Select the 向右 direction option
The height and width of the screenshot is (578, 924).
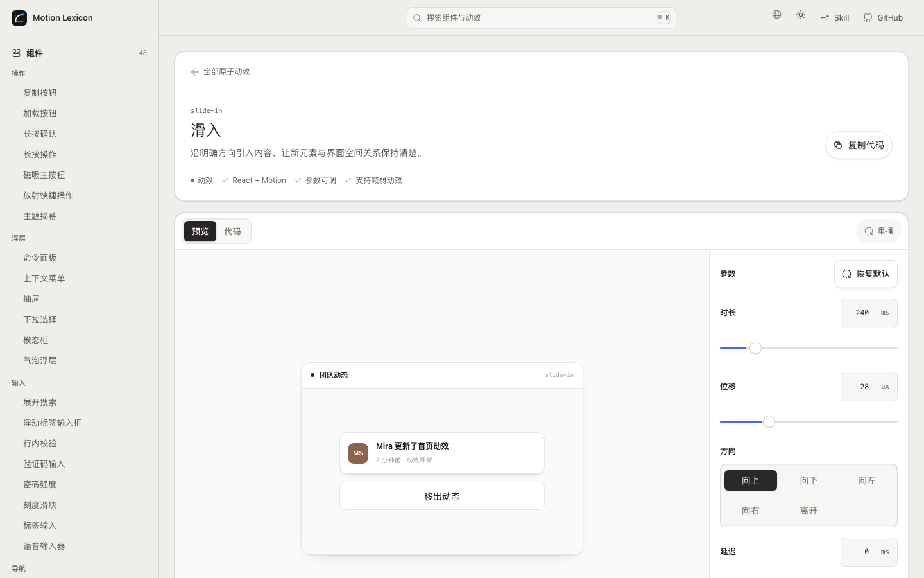pos(751,511)
